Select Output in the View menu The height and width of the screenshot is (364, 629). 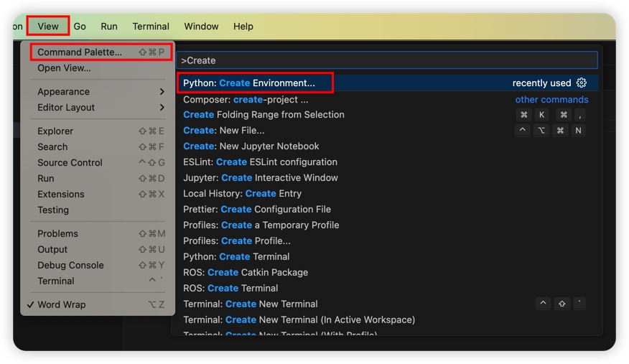pos(98,249)
